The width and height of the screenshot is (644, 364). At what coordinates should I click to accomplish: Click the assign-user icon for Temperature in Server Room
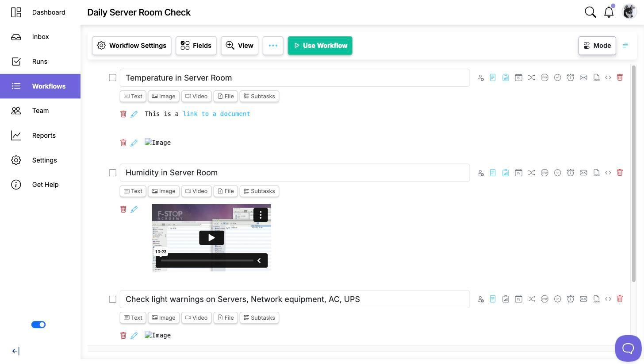(x=480, y=78)
